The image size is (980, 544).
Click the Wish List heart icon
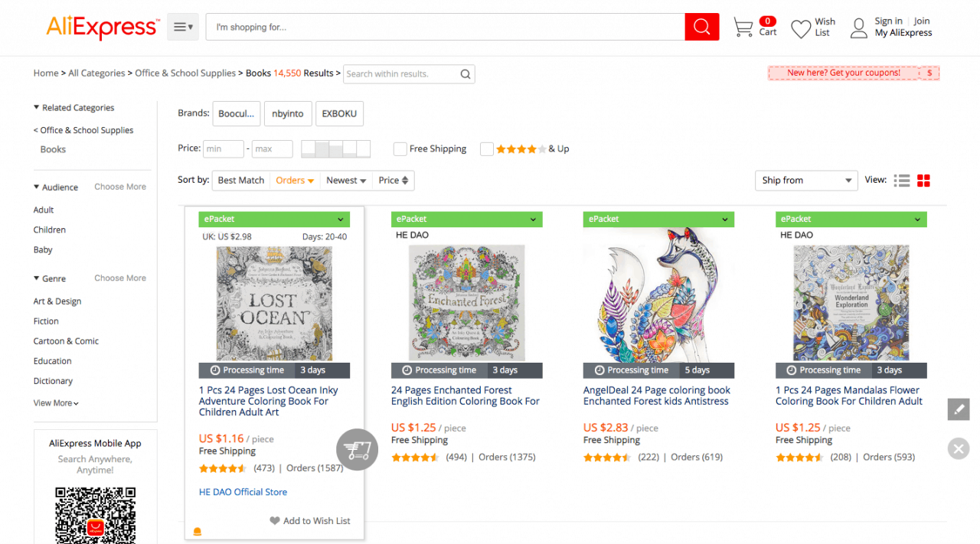(x=801, y=28)
